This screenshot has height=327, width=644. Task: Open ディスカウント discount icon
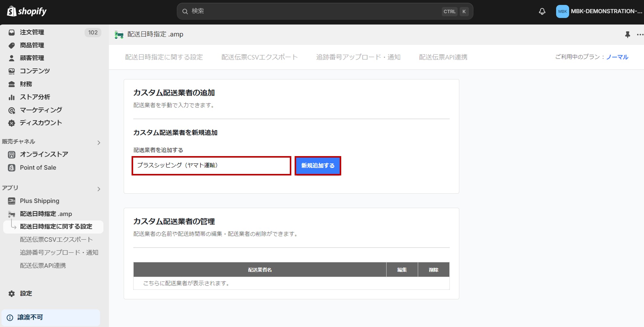click(x=11, y=123)
